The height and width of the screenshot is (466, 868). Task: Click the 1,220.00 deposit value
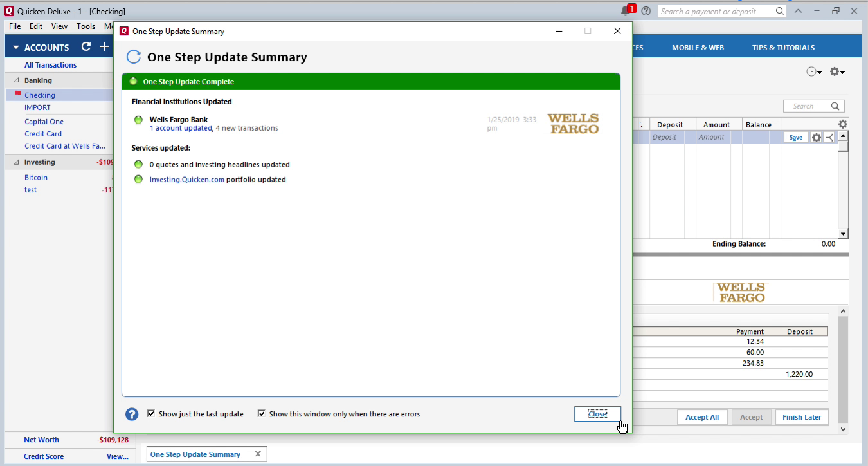click(x=799, y=374)
